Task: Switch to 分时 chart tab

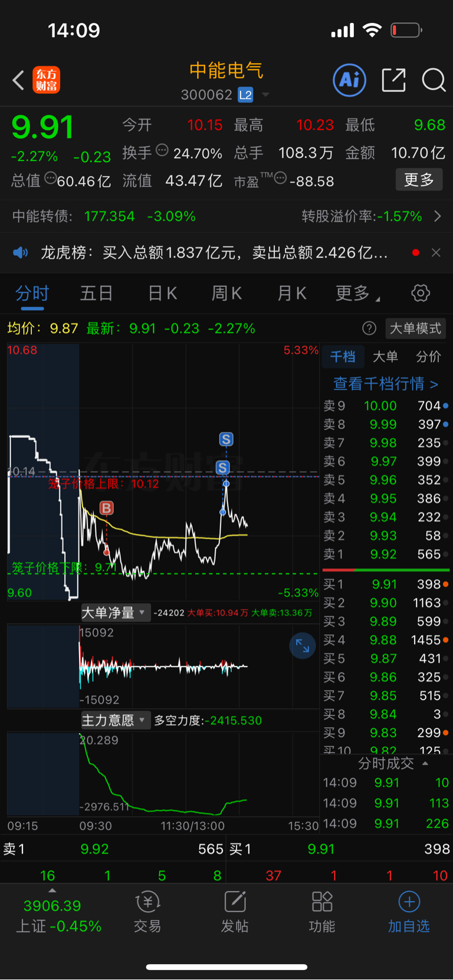Action: pos(32,293)
